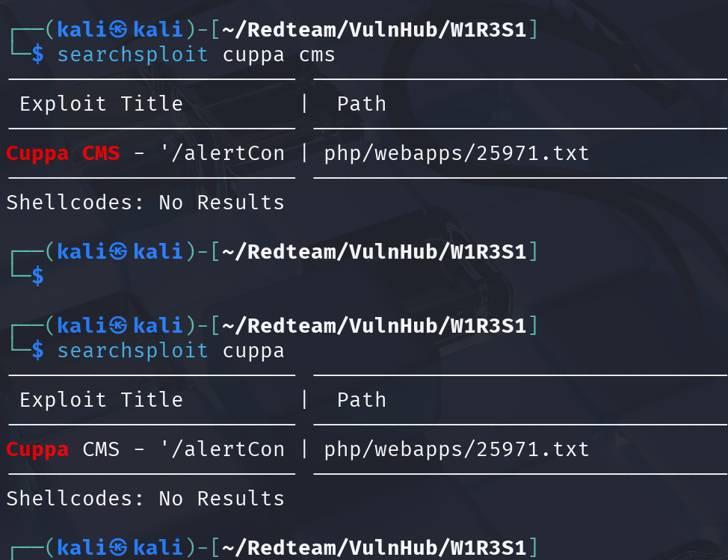
Task: Click the first 'Exploit Title' column header
Action: click(101, 103)
